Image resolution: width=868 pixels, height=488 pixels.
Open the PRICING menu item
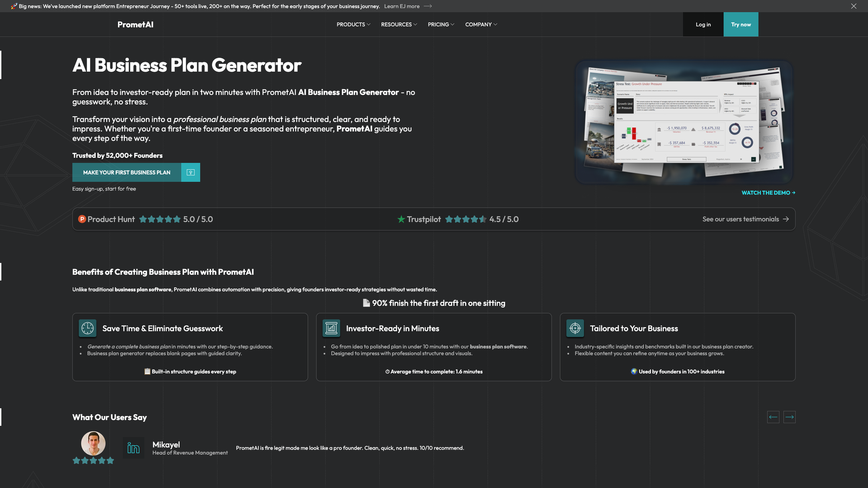[x=440, y=24]
